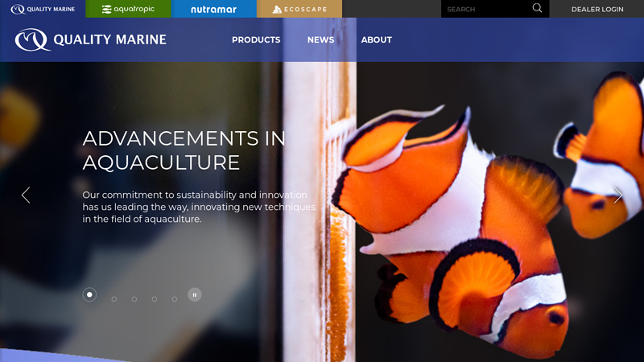Pause the slideshow autoplay

tap(195, 294)
